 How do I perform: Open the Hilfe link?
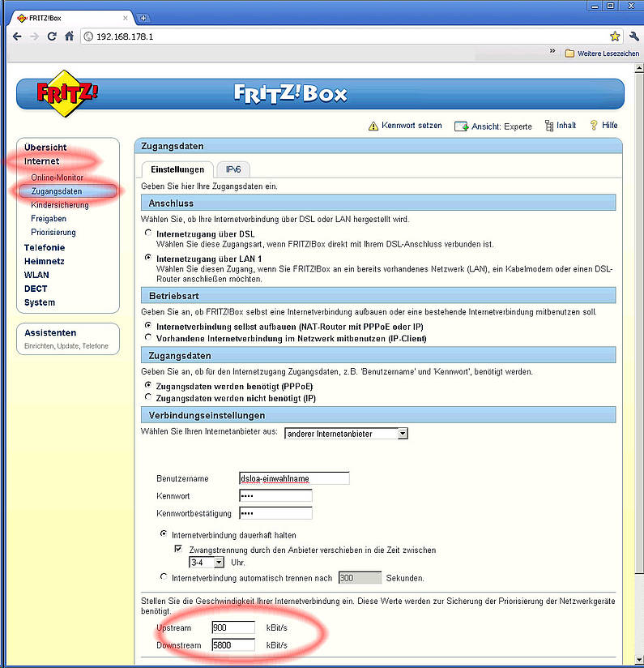609,125
